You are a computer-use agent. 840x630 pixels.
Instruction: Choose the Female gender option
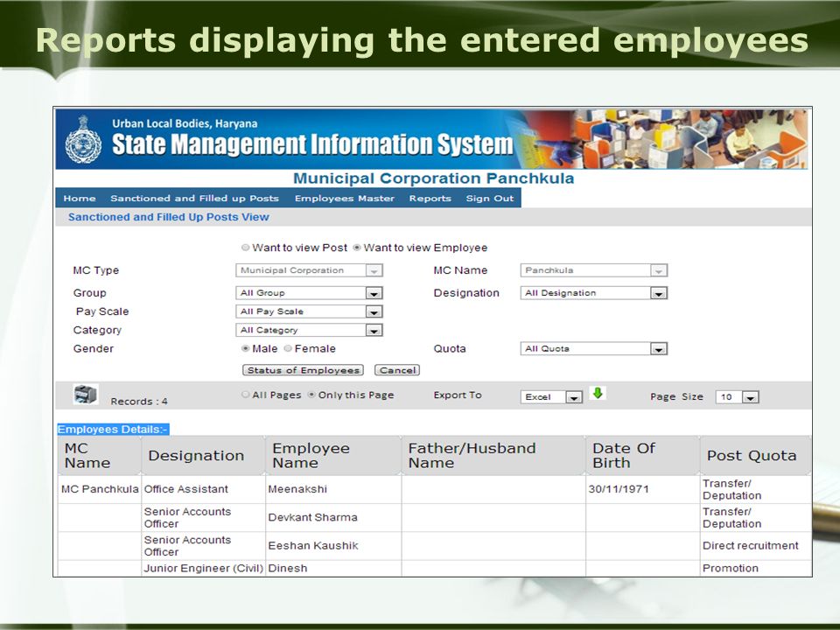point(288,348)
